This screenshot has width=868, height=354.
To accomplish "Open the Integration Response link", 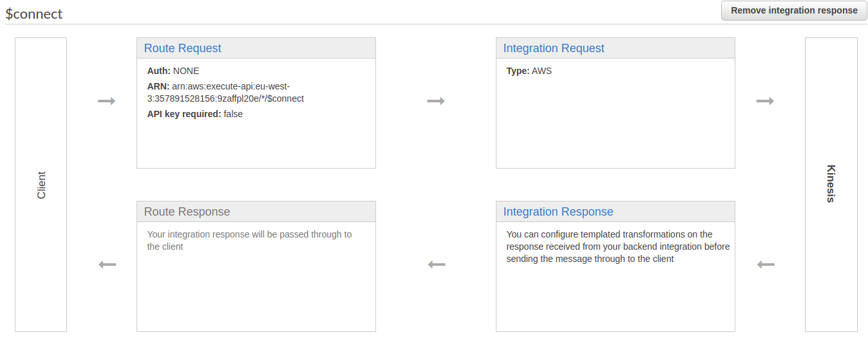I will (558, 212).
